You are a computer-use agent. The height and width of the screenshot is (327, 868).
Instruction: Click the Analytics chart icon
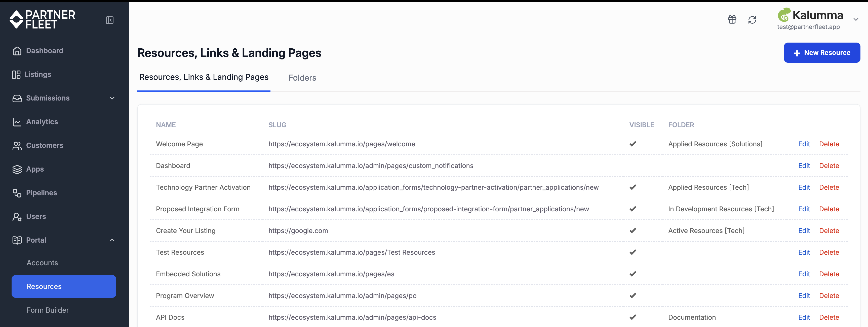point(17,122)
